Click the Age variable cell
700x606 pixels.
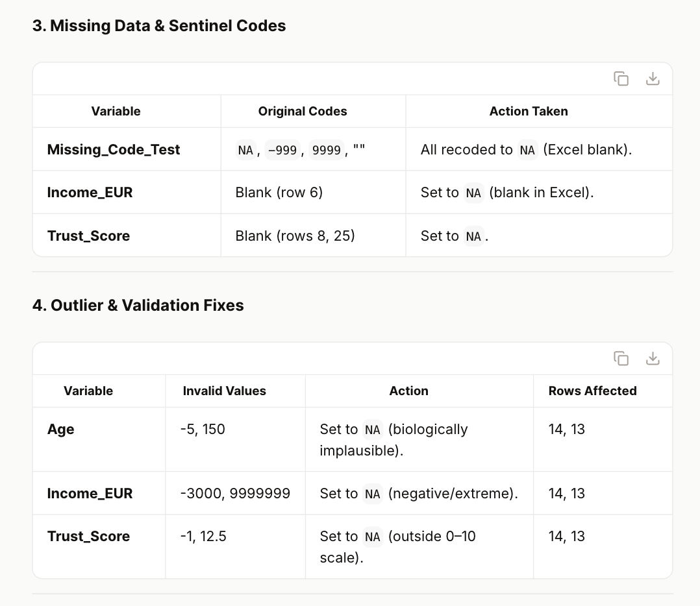point(61,430)
